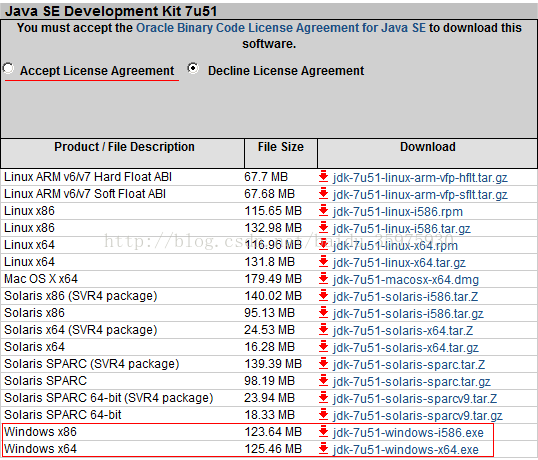This screenshot has height=460, width=538.
Task: Download jdk-7u51-solaris-x64.tar.gz link
Action: pyautogui.click(x=406, y=348)
